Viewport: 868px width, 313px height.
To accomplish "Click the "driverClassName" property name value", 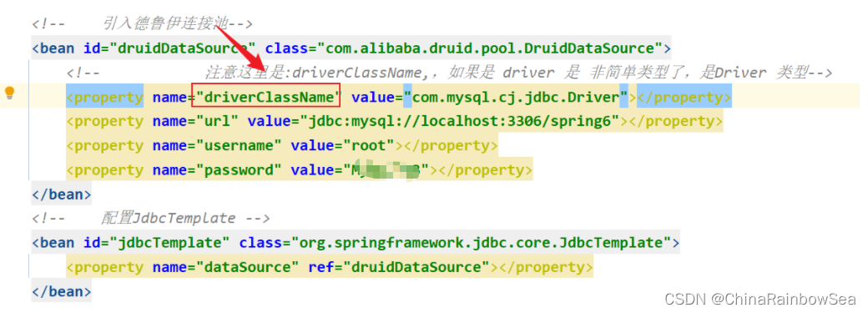I will [x=265, y=97].
